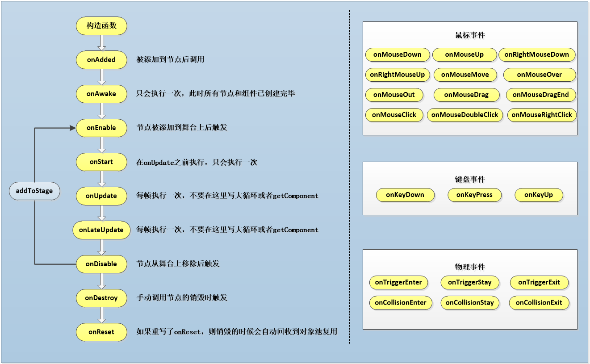Screen dimensions: 590x364
Task: Click the onDisable node
Action: (101, 264)
